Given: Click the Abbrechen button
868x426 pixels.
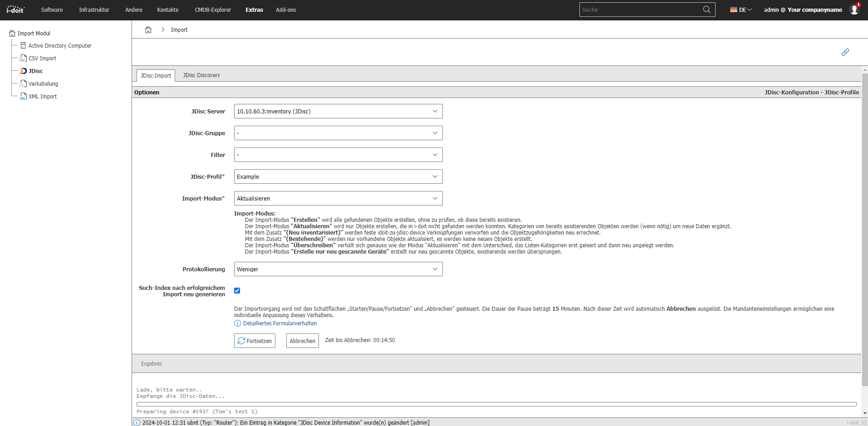Looking at the screenshot, I should (303, 341).
